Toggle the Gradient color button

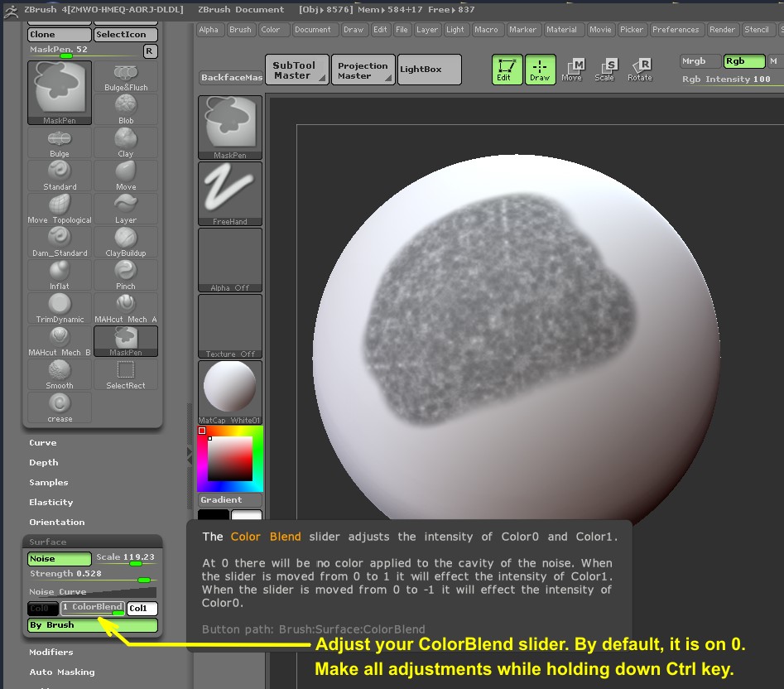[x=230, y=499]
